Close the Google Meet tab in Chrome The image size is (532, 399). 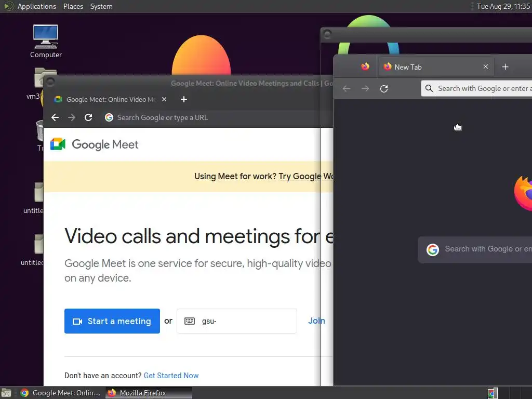[x=164, y=99]
